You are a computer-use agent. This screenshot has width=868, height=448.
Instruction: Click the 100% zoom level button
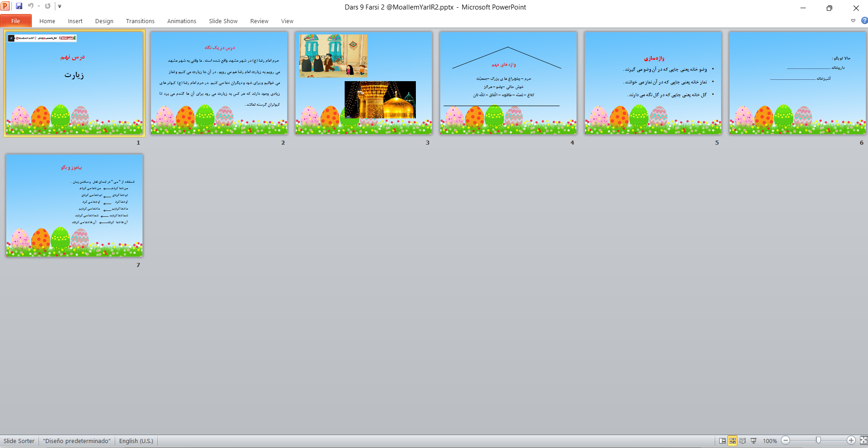[770, 441]
